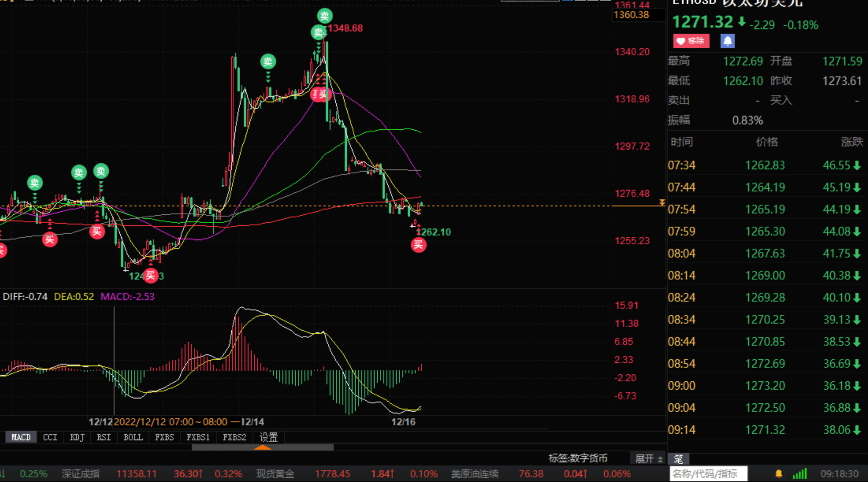Switch to the MACD indicator tab
Screen dimensions: 868x482
point(21,437)
